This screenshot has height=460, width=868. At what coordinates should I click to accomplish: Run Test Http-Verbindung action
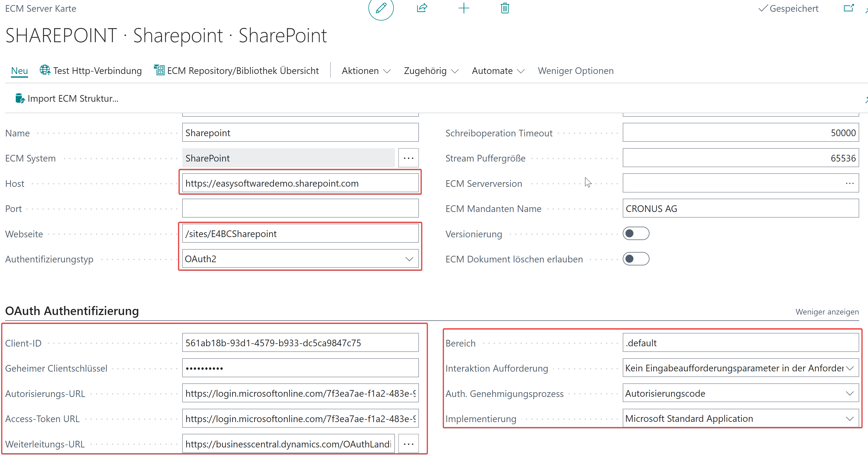click(x=91, y=71)
